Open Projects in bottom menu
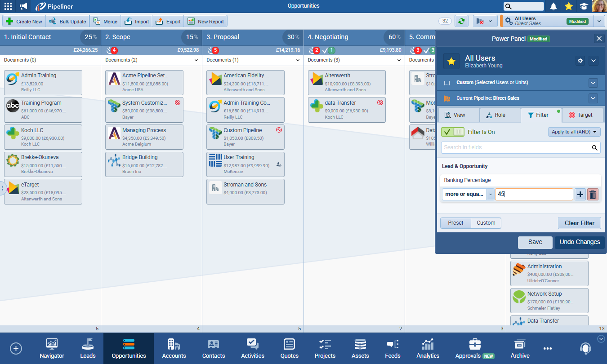 tap(325, 348)
